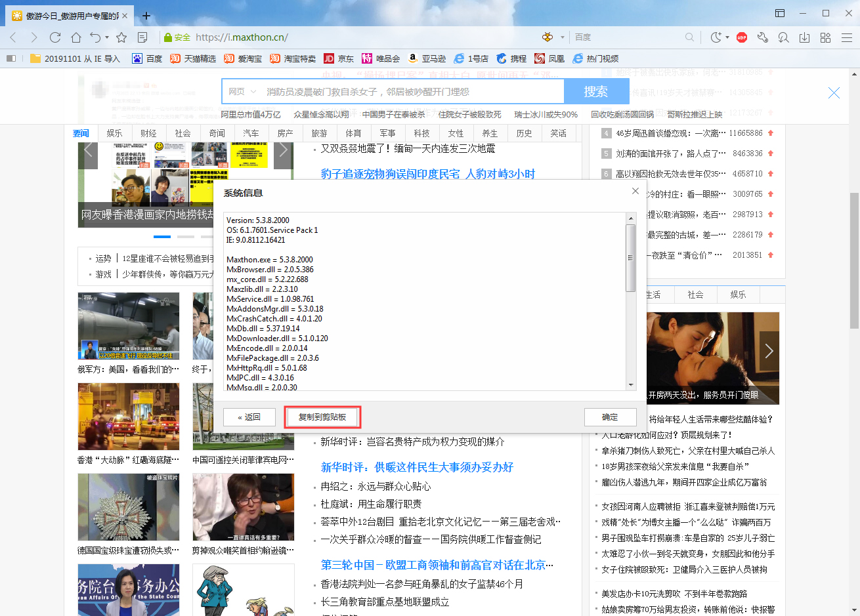This screenshot has width=860, height=616.
Task: Switch to the 科技 news tab
Action: pyautogui.click(x=421, y=133)
